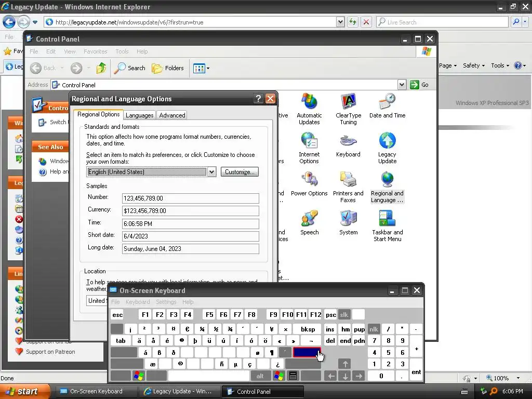Open the Internet Explorer Tools menu dropdown

500,65
